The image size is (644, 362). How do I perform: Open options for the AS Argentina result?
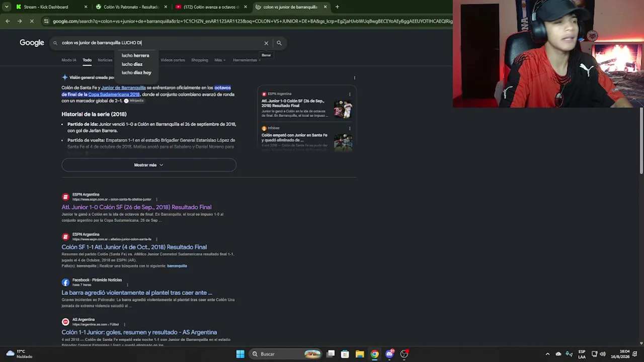124,325
